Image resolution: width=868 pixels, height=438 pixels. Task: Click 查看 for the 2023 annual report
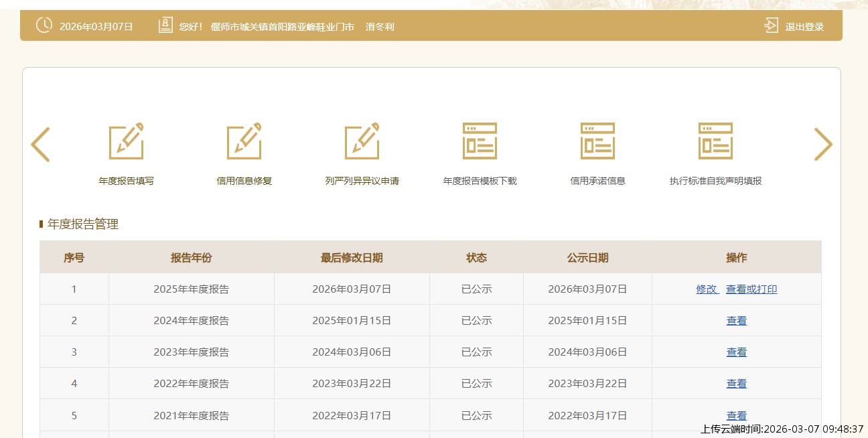(736, 352)
